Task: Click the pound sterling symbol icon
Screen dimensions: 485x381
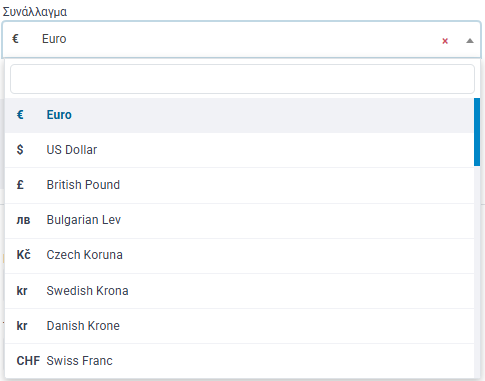Action: [x=20, y=185]
